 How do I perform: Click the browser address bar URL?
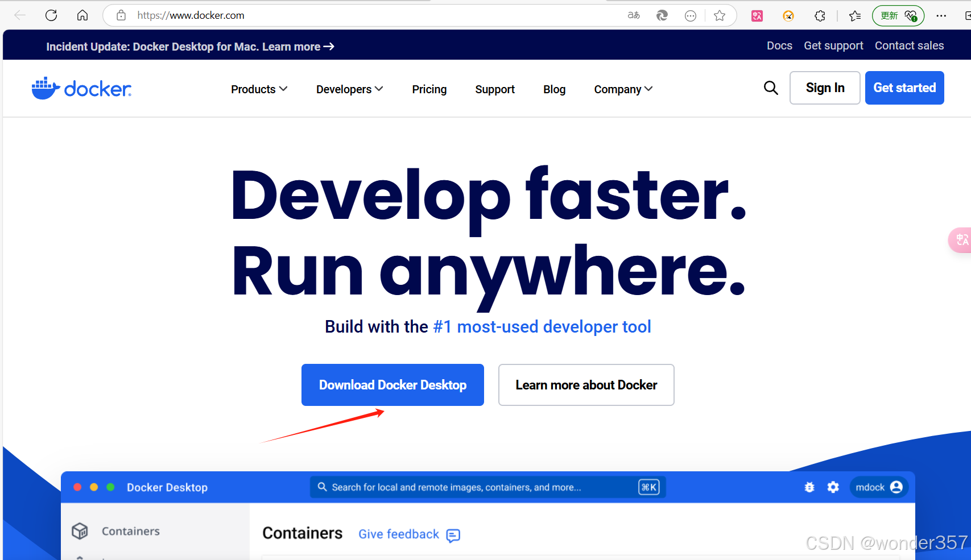pos(191,15)
